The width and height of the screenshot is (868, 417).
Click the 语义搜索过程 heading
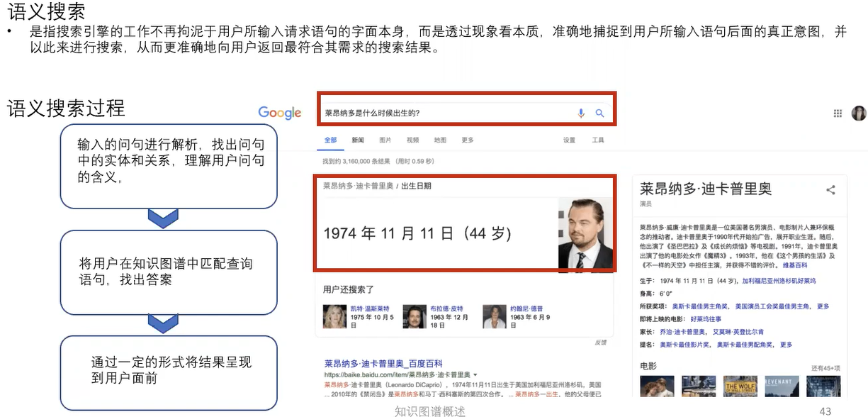tap(66, 109)
